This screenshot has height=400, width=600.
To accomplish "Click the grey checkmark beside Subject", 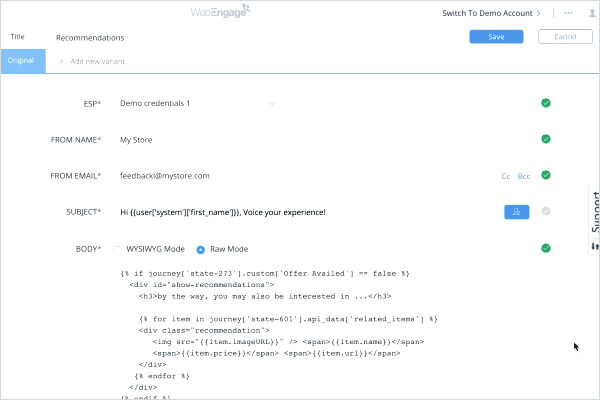I will [x=545, y=211].
